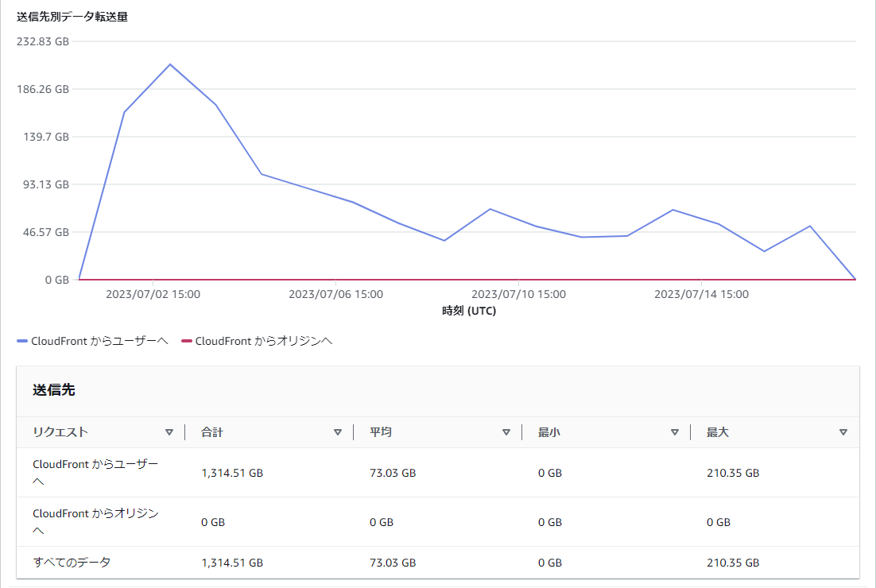Click the すべてのデータ row label
The height and width of the screenshot is (588, 876).
pos(72,563)
